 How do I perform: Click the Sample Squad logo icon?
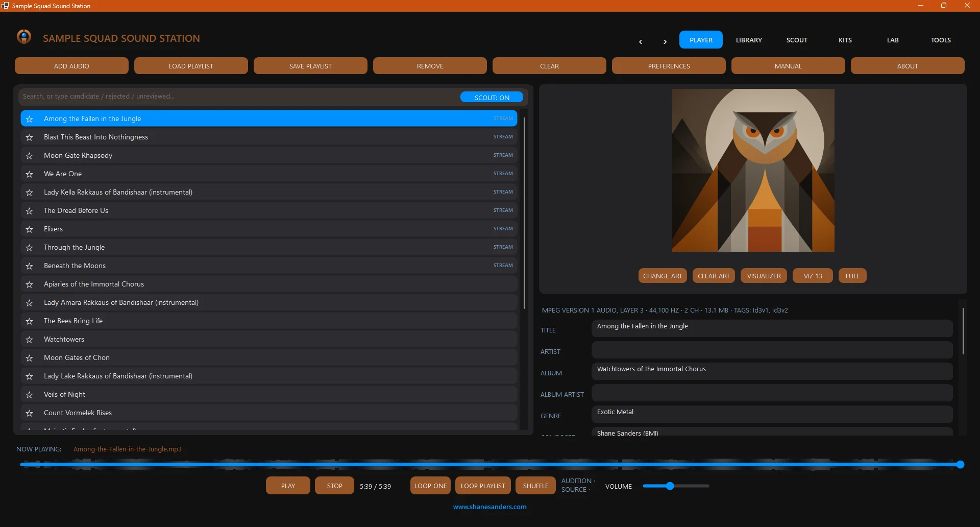coord(24,37)
